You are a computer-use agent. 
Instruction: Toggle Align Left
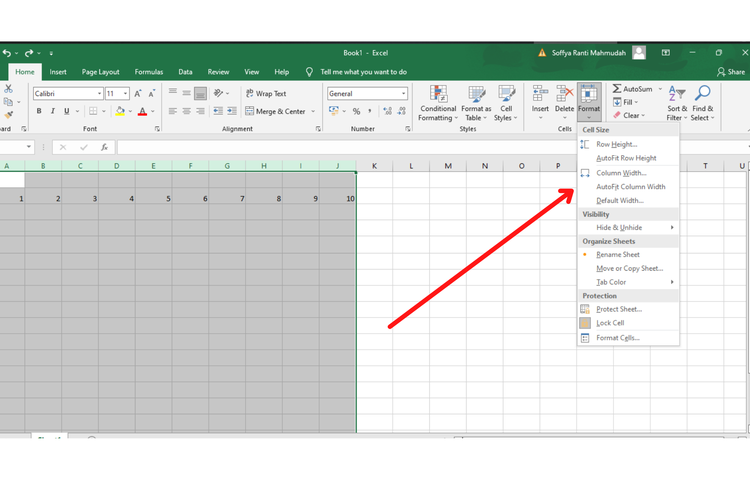173,111
